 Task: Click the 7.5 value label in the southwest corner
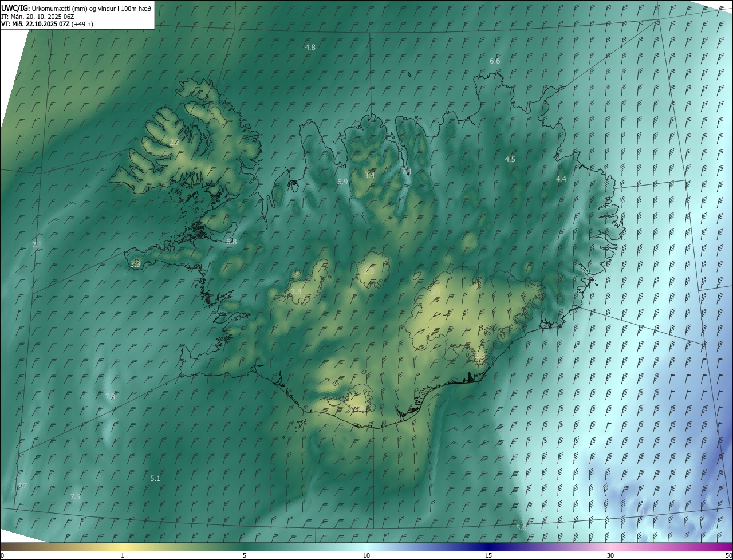75,496
